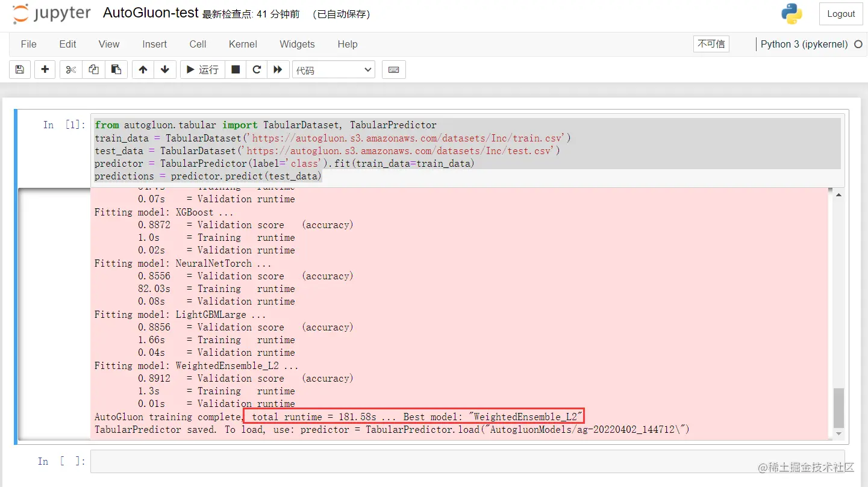Screen dimensions: 868x487
Task: Open the Kernel menu
Action: coord(243,44)
